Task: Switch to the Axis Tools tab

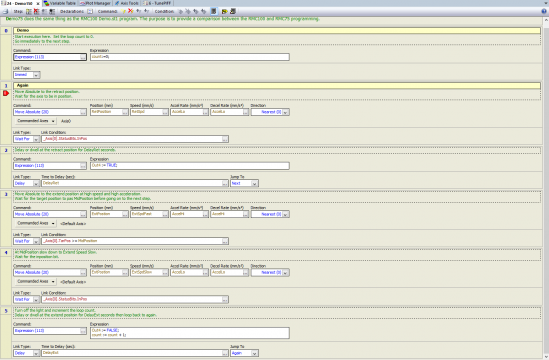Action: 126,3
